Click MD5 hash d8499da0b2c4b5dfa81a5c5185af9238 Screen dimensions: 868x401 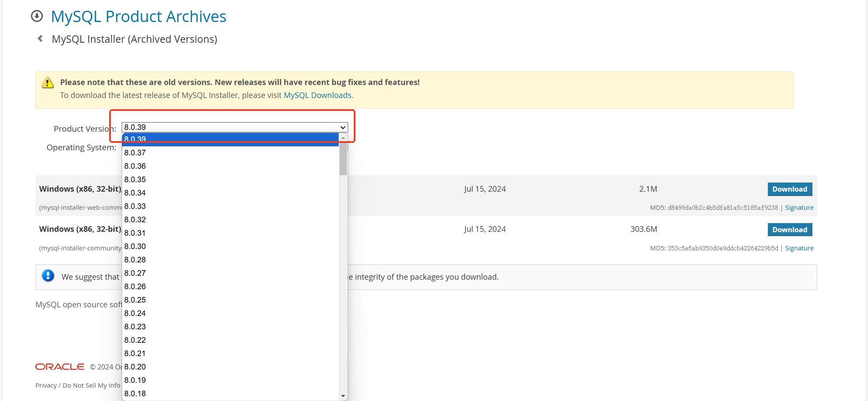(723, 208)
